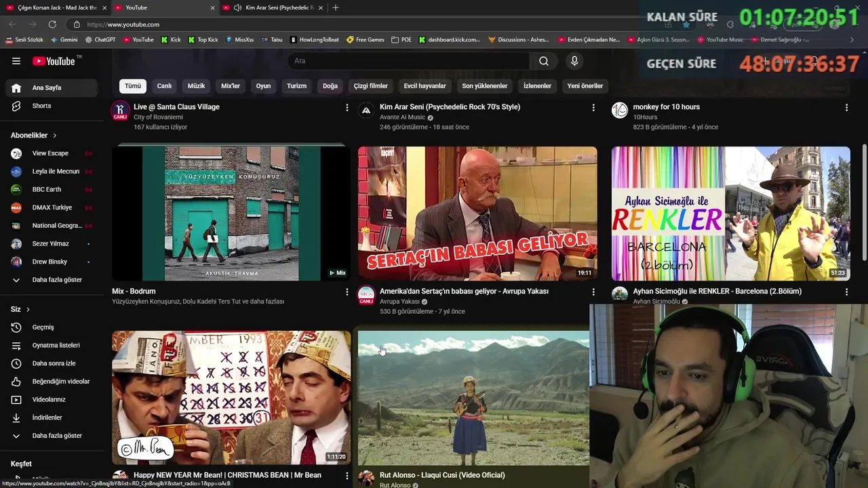This screenshot has height=488, width=868.
Task: Select the Turizm filter chip
Action: click(296, 86)
